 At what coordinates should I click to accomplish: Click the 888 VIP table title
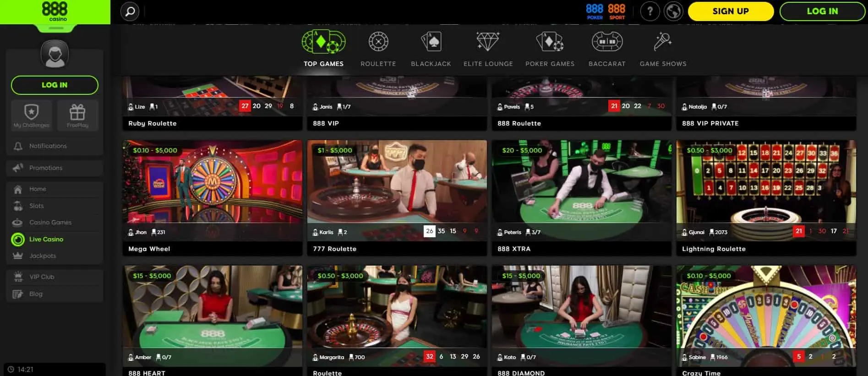(326, 124)
